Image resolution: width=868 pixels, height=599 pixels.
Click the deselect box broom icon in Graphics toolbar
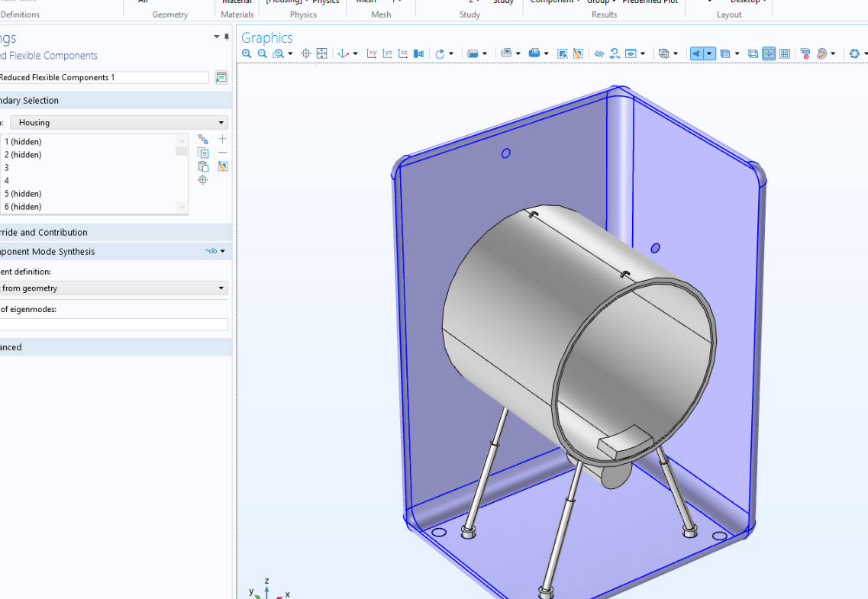coord(578,53)
